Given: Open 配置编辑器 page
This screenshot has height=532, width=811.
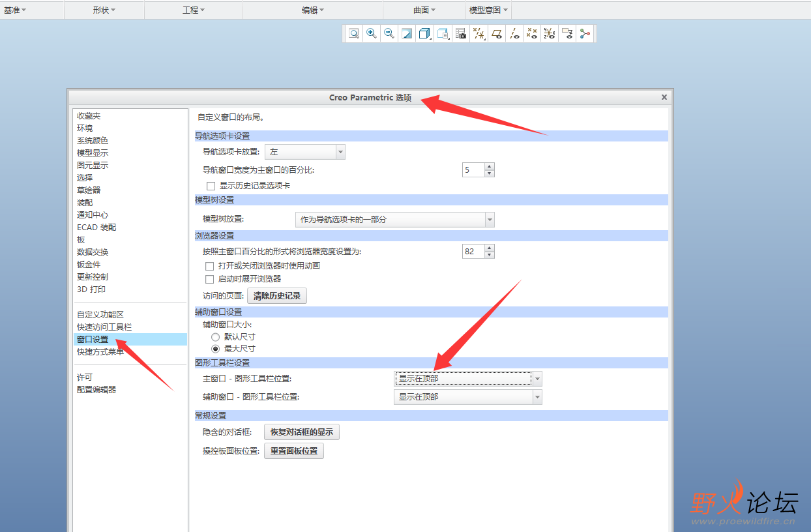Looking at the screenshot, I should coord(96,390).
